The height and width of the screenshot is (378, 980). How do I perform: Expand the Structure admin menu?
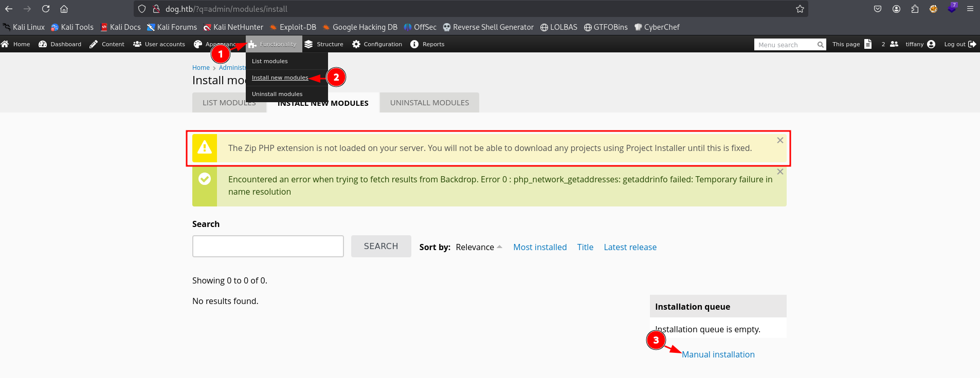324,44
